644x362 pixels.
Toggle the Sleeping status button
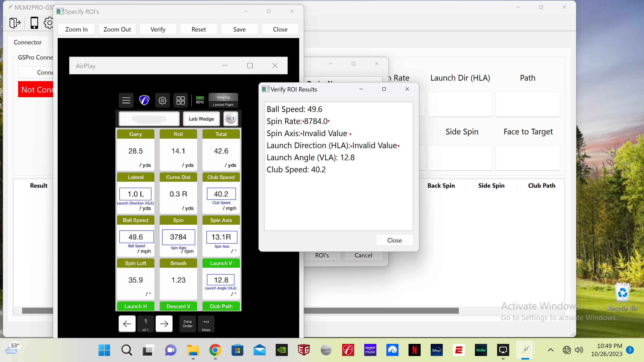(x=223, y=97)
